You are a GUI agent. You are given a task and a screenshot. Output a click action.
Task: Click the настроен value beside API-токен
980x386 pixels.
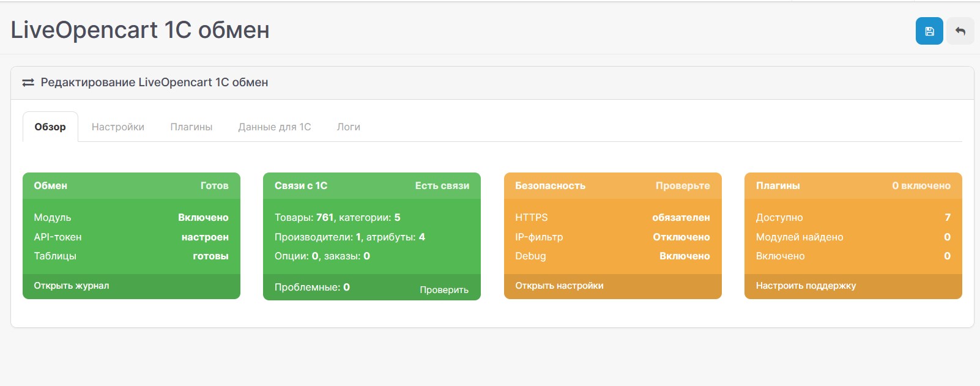[205, 237]
